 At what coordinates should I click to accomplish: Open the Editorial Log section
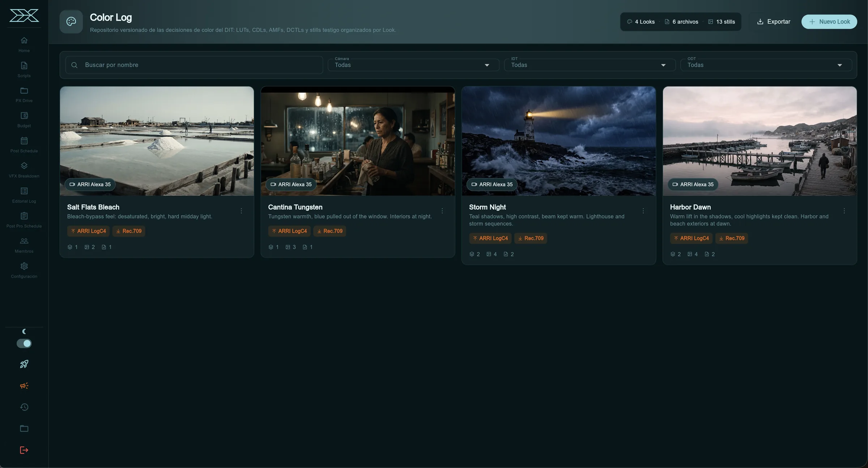[x=24, y=195]
